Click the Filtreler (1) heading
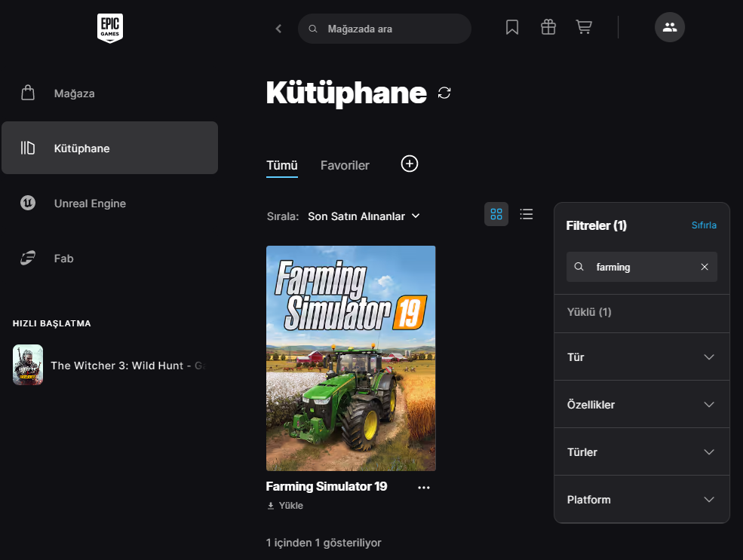This screenshot has height=560, width=743. [x=596, y=225]
